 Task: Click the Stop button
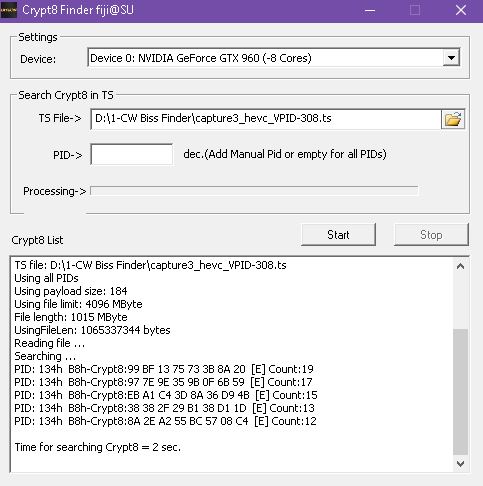(431, 235)
